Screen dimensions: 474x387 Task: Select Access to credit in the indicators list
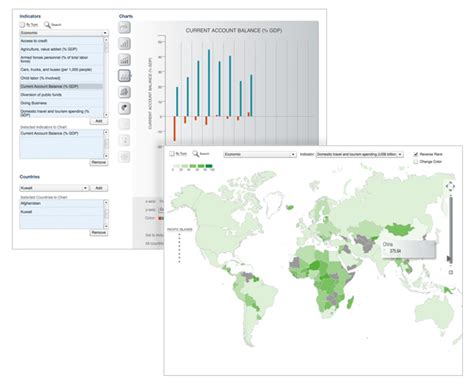pos(61,41)
